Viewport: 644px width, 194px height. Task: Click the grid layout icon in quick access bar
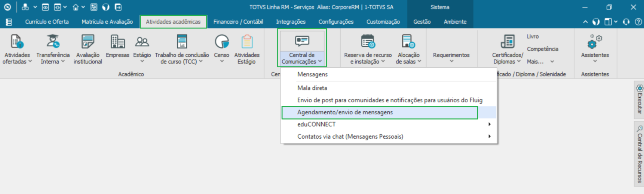pyautogui.click(x=94, y=7)
